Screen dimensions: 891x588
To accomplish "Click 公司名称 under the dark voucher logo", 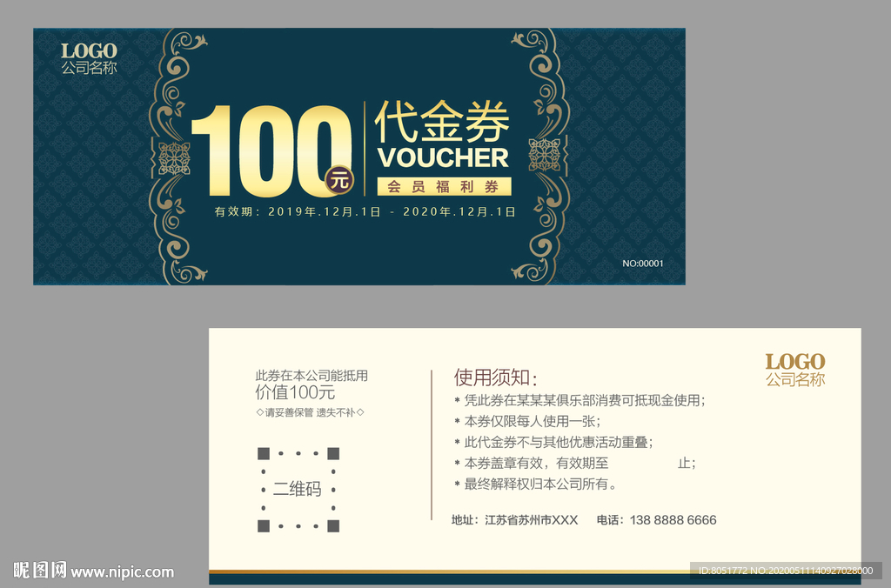I will (x=90, y=68).
